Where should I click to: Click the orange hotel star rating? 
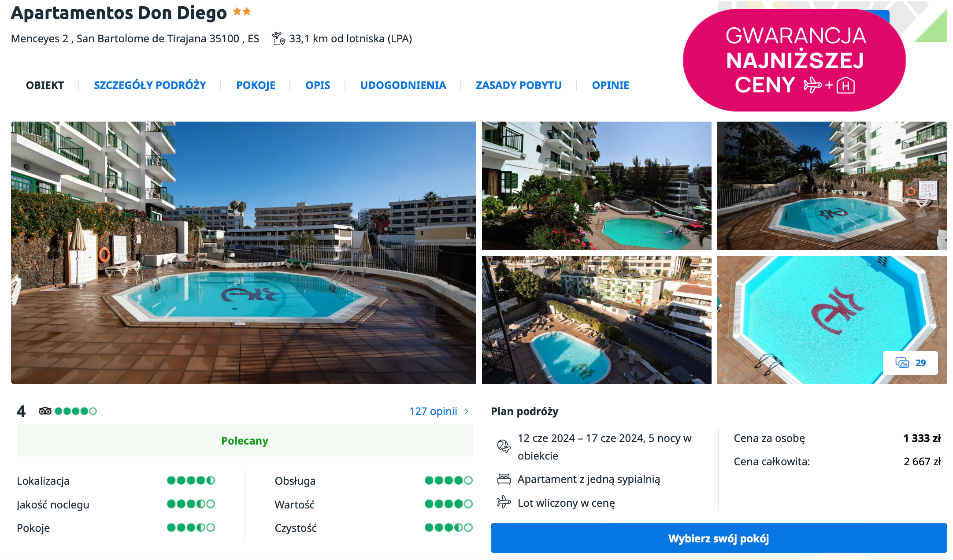(x=241, y=12)
